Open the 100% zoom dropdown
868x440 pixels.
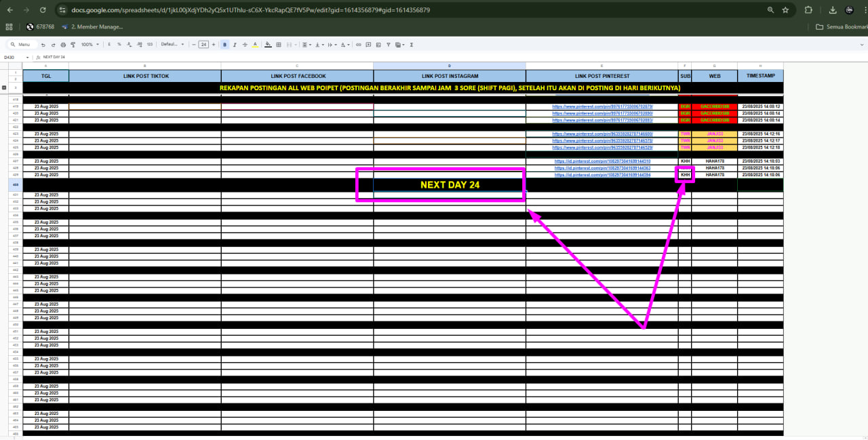(x=90, y=45)
